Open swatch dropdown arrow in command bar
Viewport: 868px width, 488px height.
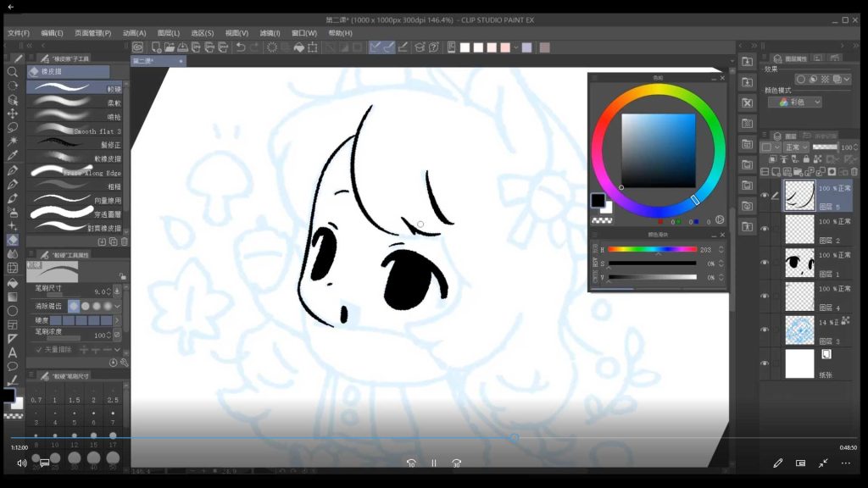coord(516,47)
